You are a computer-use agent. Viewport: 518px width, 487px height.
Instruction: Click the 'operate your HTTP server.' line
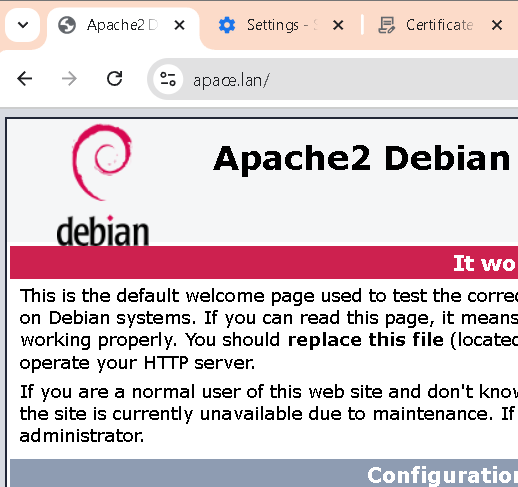[137, 363]
